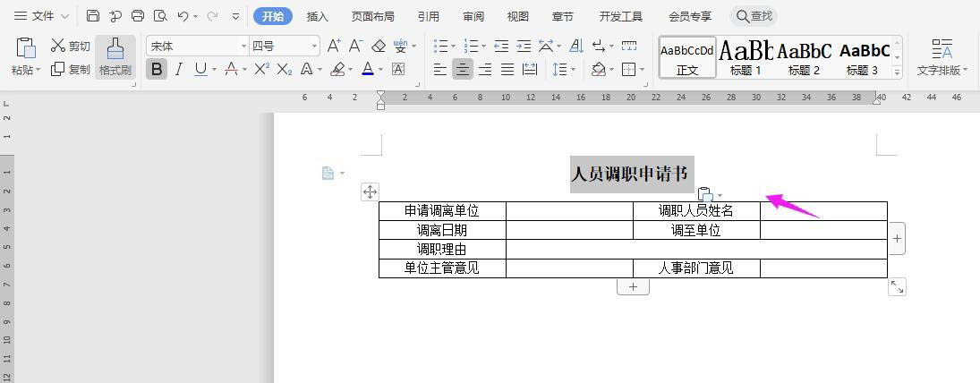
Task: Click the print icon in quick access bar
Action: point(138,16)
